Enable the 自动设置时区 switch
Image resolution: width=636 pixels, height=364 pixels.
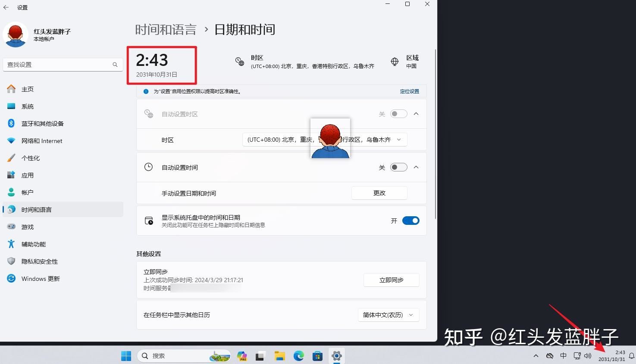click(398, 113)
